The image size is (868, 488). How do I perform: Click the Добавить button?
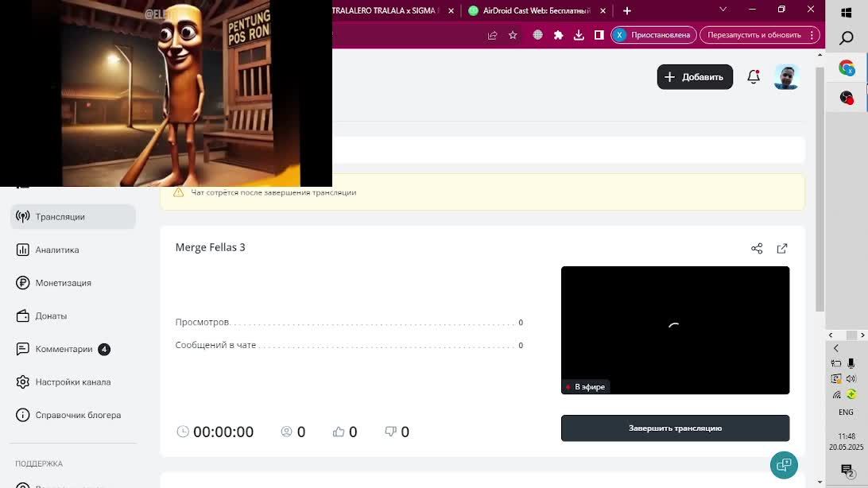pos(695,77)
